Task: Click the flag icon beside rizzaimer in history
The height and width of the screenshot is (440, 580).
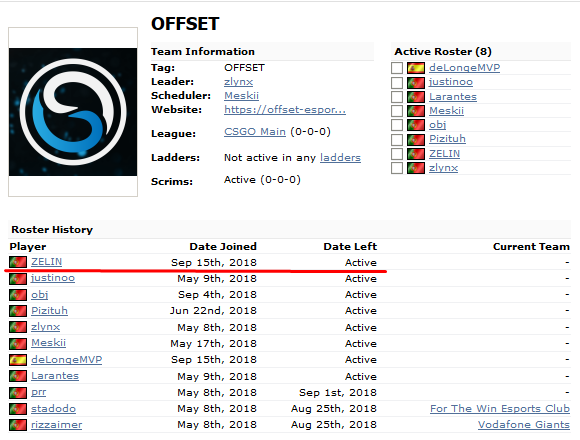Action: [x=18, y=425]
